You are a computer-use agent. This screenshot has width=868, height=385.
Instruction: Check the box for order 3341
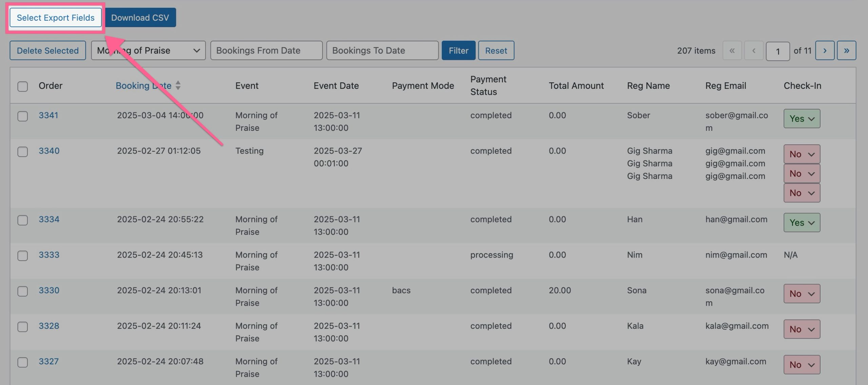click(23, 116)
